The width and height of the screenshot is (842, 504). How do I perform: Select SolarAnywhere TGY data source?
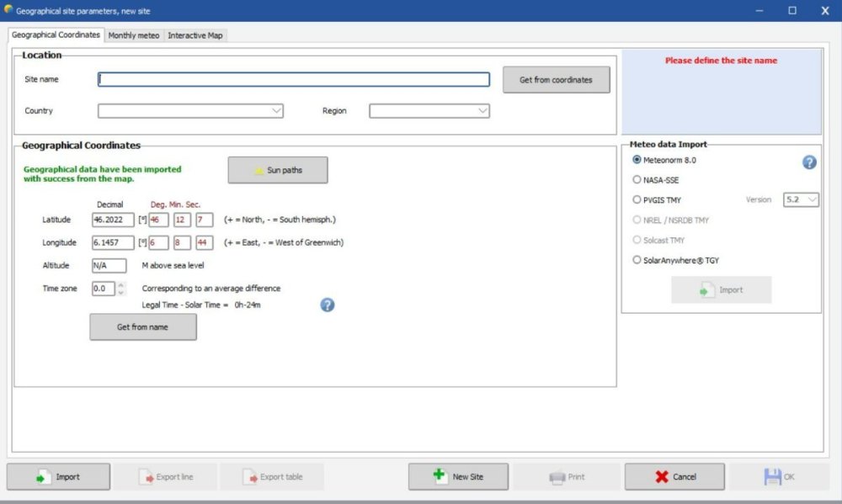click(637, 260)
